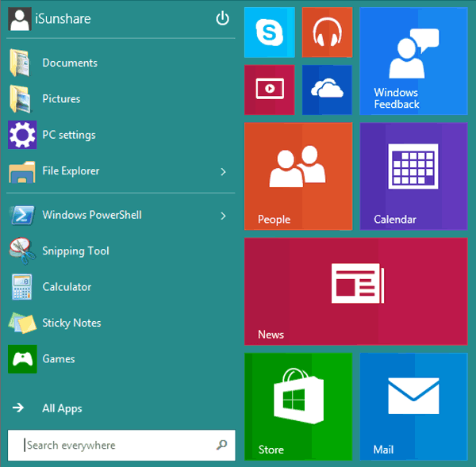
Task: Expand the Windows PowerShell jump list arrow
Action: pyautogui.click(x=223, y=216)
